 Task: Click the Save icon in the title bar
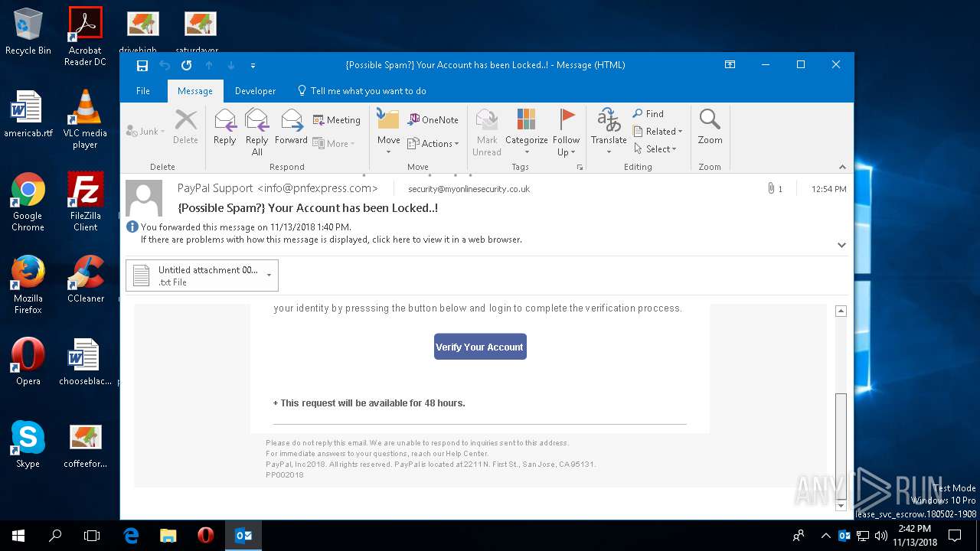pyautogui.click(x=142, y=65)
